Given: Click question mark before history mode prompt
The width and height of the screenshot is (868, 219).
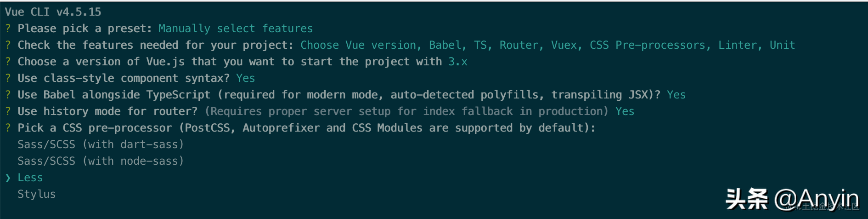Looking at the screenshot, I should (x=8, y=111).
